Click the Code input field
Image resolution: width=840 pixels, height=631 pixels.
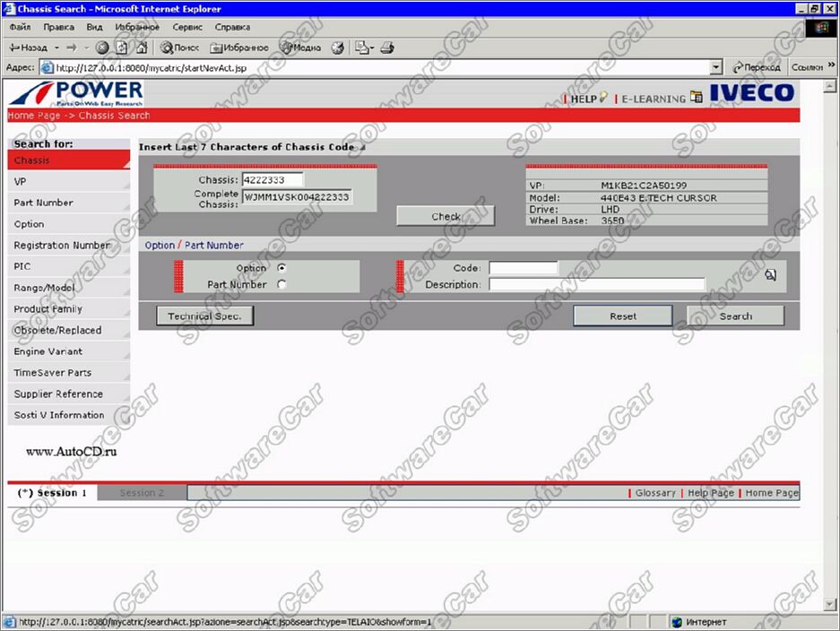(x=523, y=268)
